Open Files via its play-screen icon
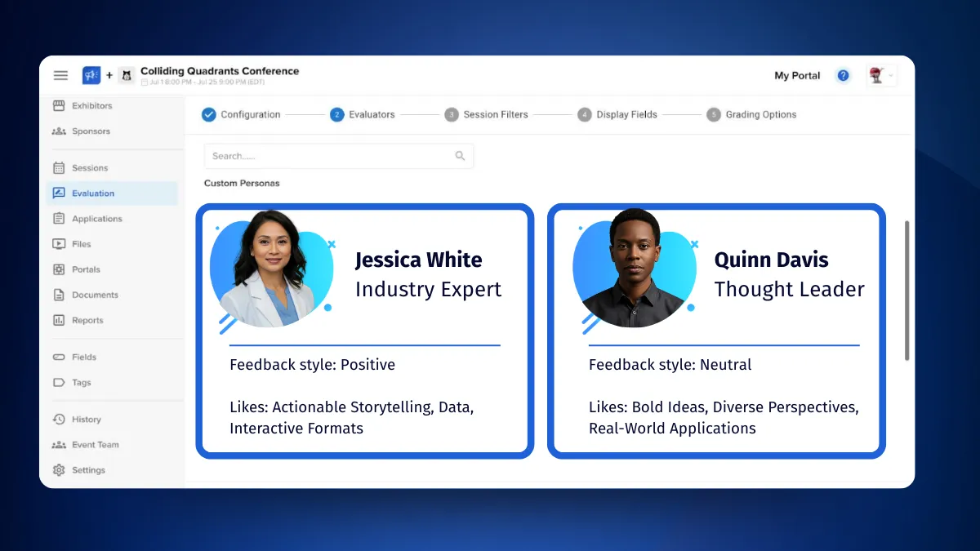 click(59, 244)
